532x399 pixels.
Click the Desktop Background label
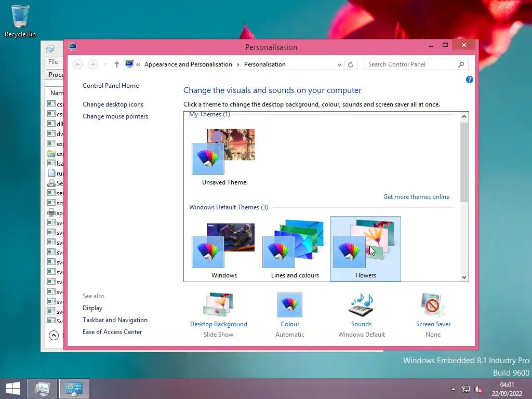click(219, 324)
